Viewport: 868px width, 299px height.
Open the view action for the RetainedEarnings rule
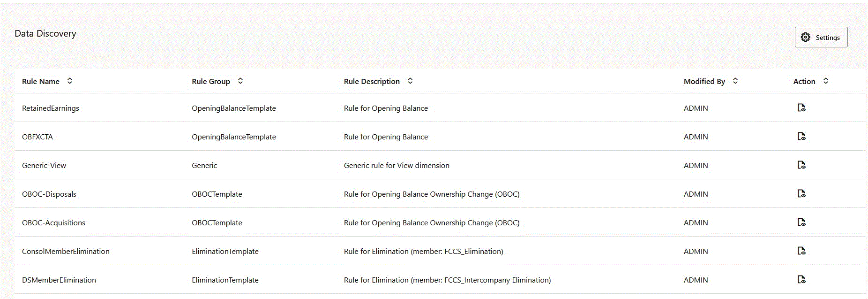pos(801,108)
